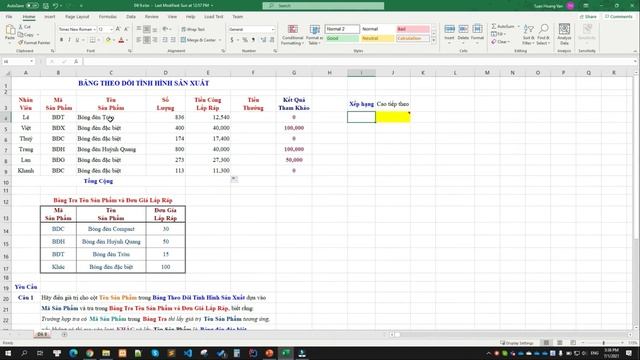Screen dimensions: 640x360
Task: Click the Comments button
Action: coord(618,17)
